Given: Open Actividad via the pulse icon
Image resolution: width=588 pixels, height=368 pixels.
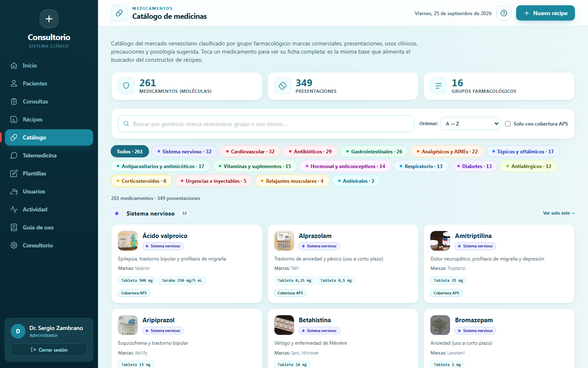Looking at the screenshot, I should click(14, 209).
